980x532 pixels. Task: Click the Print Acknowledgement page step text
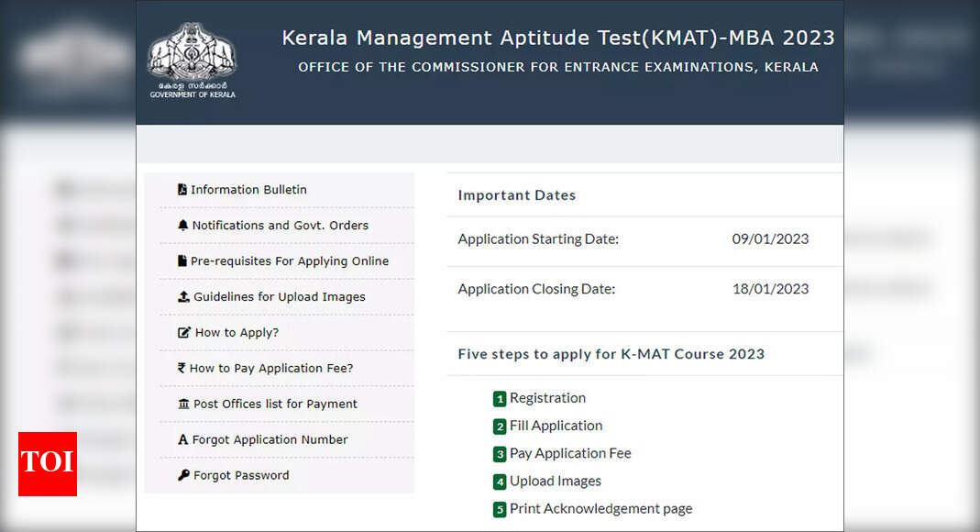[601, 508]
